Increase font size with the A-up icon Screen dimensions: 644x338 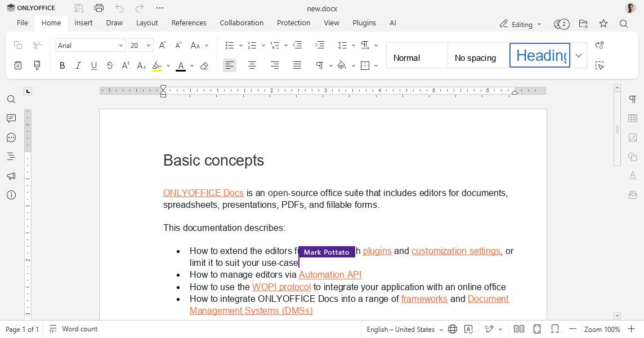pyautogui.click(x=163, y=45)
